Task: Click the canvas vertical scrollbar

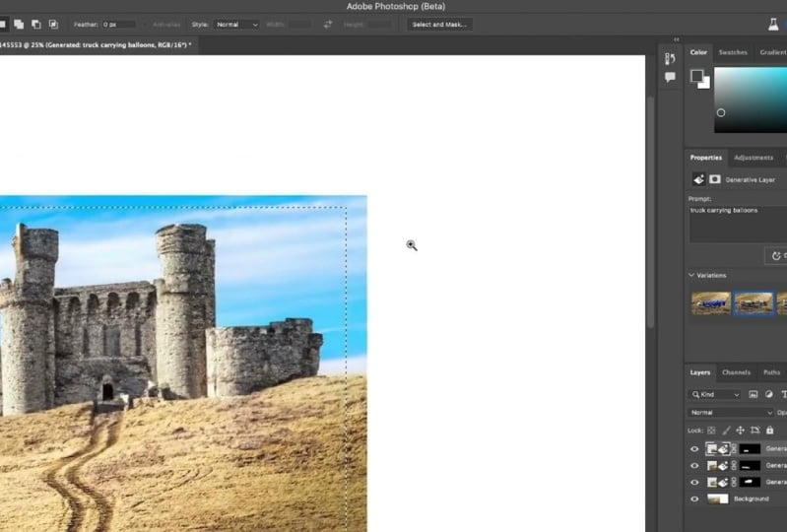Action: (650, 211)
